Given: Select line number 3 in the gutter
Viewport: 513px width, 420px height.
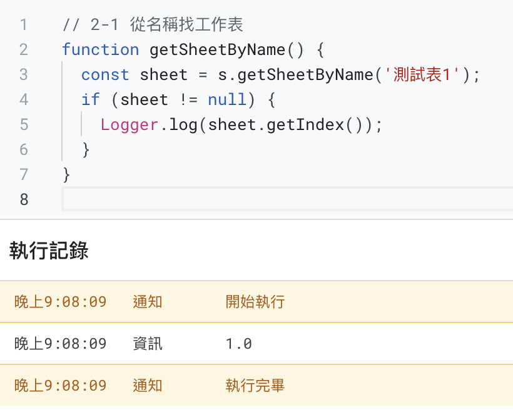Looking at the screenshot, I should tap(23, 75).
